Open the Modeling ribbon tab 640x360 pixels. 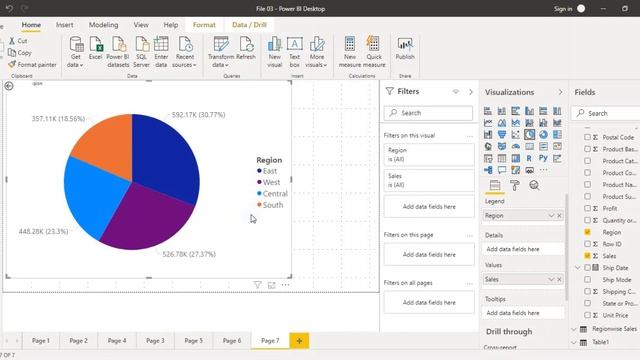point(103,25)
